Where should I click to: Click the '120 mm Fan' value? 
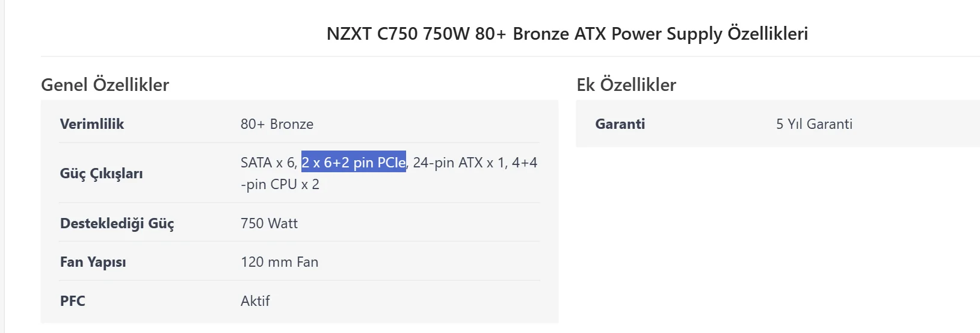(x=279, y=262)
